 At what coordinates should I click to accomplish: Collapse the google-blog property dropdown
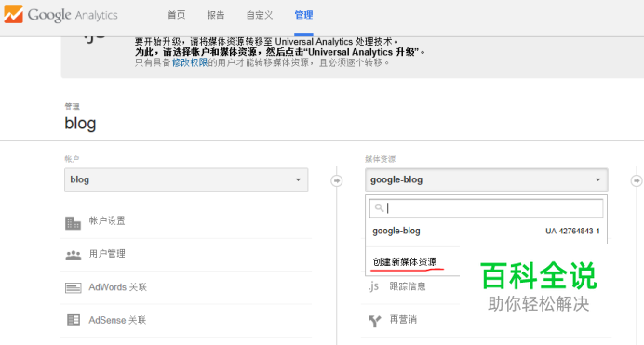(487, 179)
